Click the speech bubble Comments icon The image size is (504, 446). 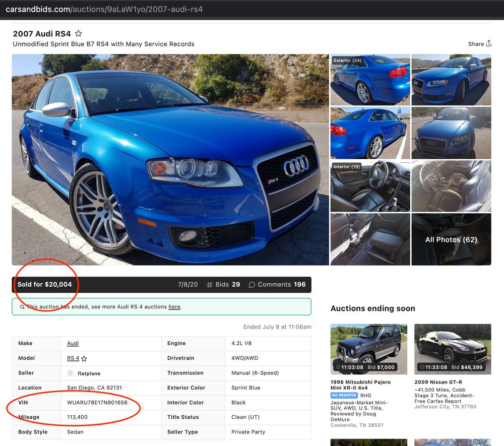(251, 285)
